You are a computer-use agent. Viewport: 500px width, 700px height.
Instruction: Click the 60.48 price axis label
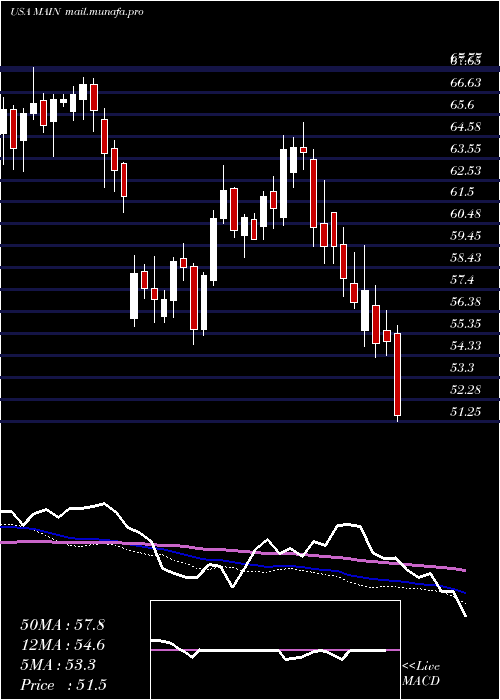466,214
